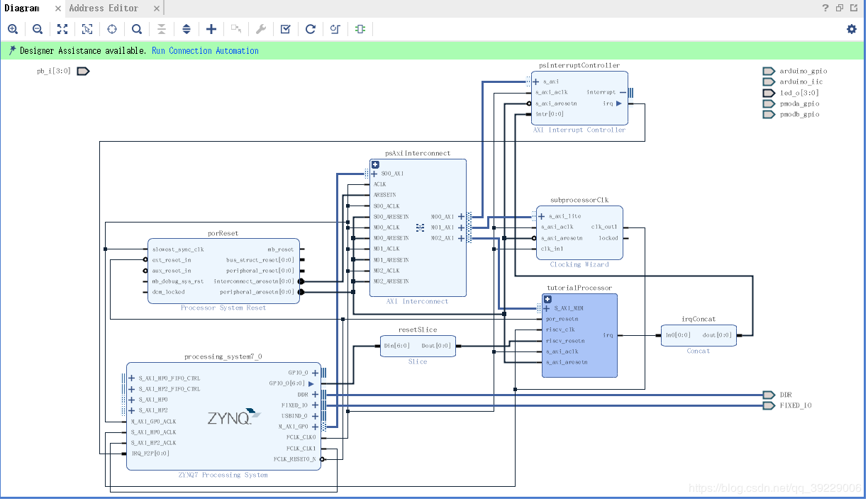The width and height of the screenshot is (868, 501).
Task: Expand the S_AXI_MEM port on tutorialProcessor
Action: (547, 308)
